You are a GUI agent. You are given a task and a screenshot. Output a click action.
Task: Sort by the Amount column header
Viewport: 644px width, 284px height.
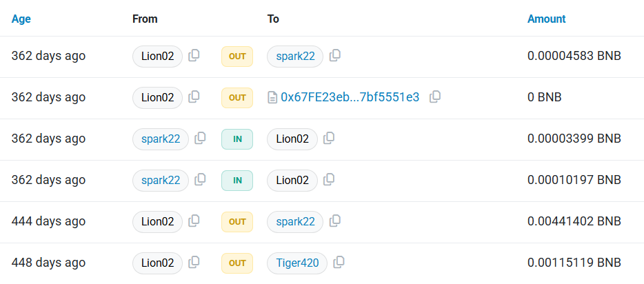point(546,19)
